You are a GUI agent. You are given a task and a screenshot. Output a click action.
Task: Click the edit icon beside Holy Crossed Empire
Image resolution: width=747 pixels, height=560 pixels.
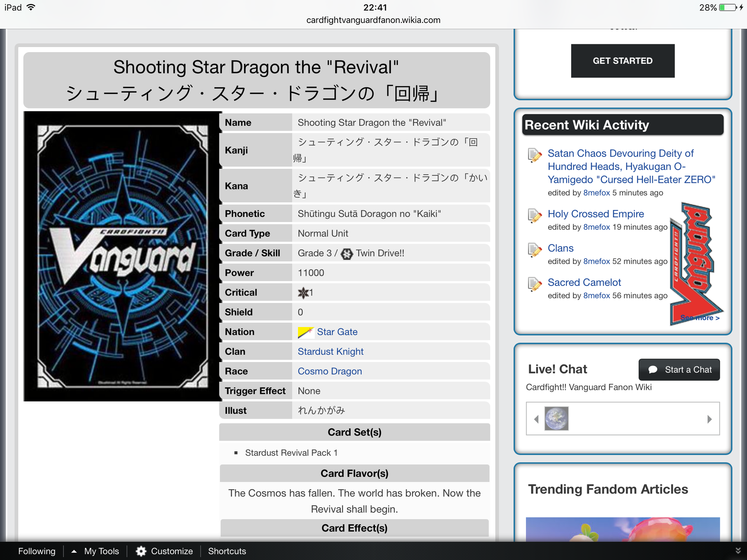click(x=535, y=216)
